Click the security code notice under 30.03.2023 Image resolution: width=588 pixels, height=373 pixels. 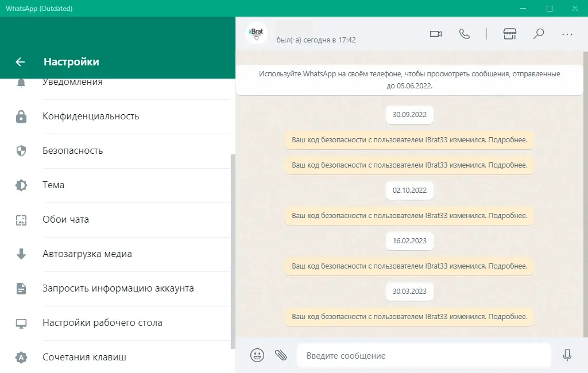click(x=409, y=317)
